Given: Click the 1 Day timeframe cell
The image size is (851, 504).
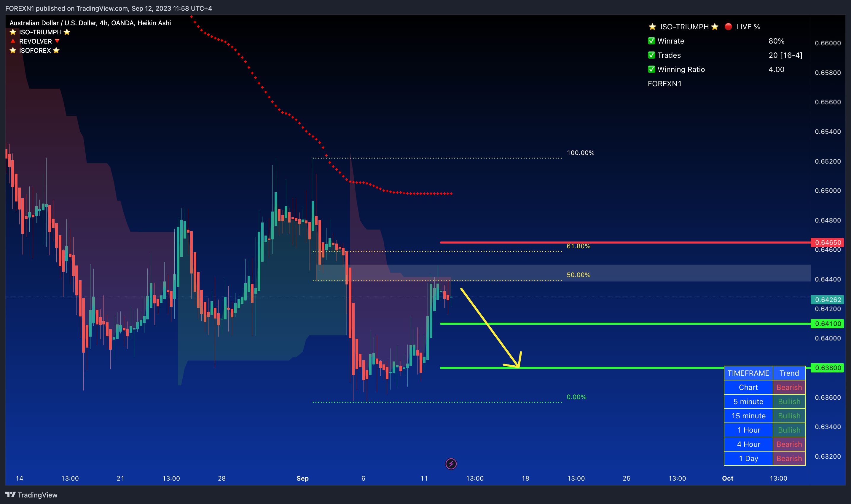Looking at the screenshot, I should coord(748,458).
